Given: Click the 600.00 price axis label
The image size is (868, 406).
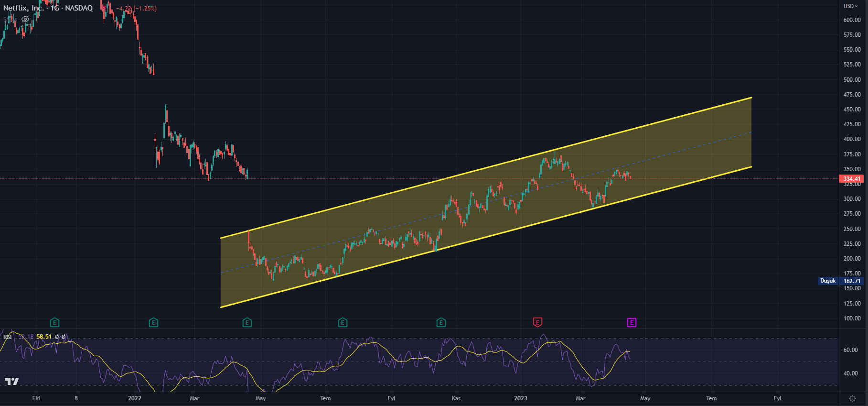Looking at the screenshot, I should tap(852, 20).
